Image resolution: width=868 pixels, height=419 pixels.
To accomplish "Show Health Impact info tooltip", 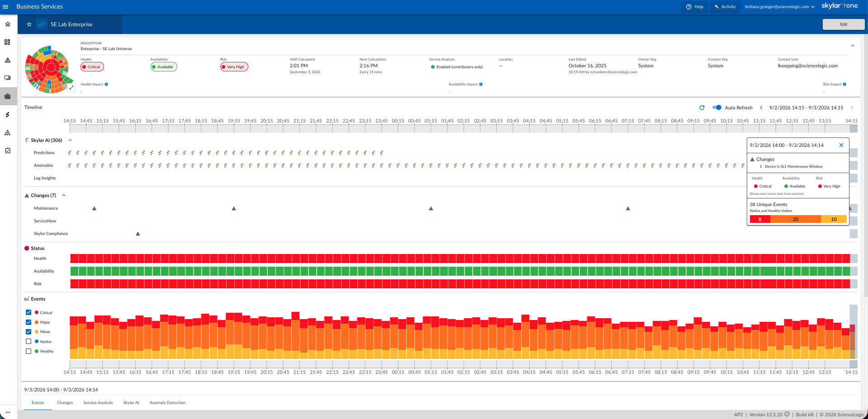I will (x=106, y=84).
